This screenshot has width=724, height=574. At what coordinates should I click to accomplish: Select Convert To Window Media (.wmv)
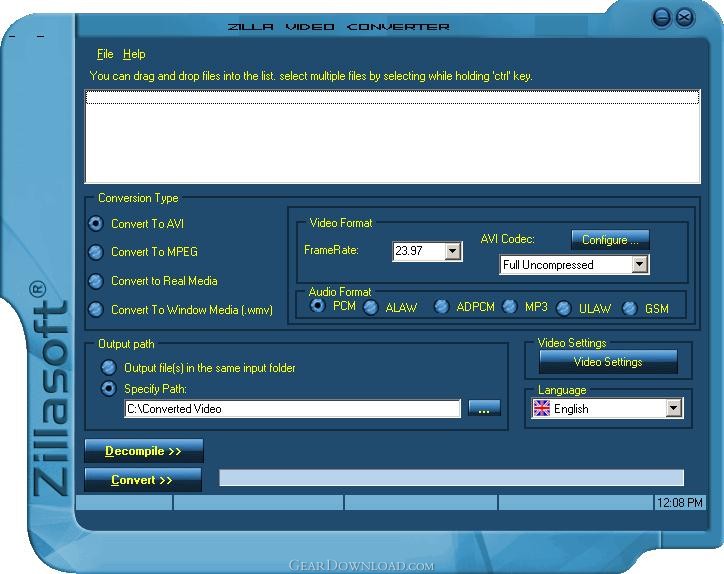(96, 309)
